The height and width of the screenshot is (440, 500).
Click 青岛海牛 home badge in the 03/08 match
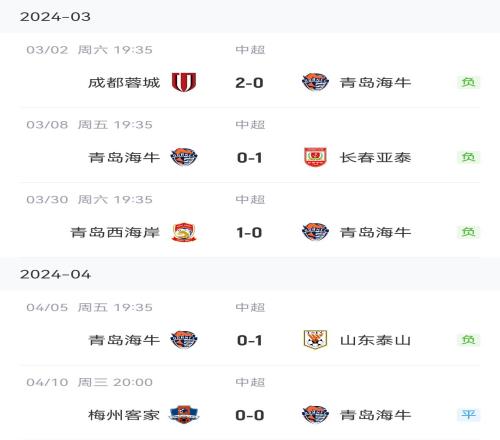[x=184, y=157]
